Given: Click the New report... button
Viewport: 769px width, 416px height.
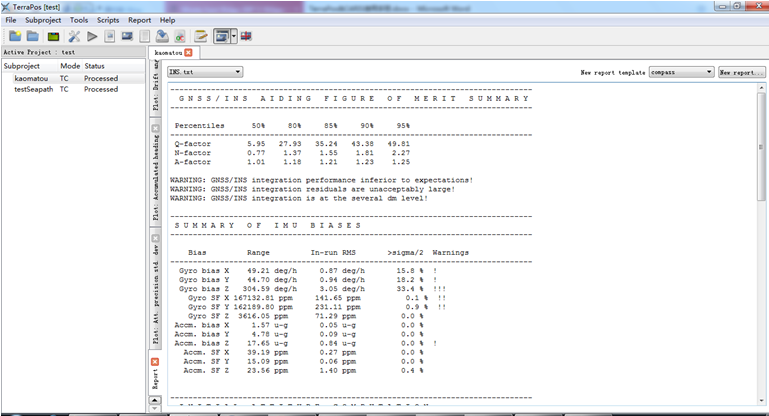Looking at the screenshot, I should (739, 72).
